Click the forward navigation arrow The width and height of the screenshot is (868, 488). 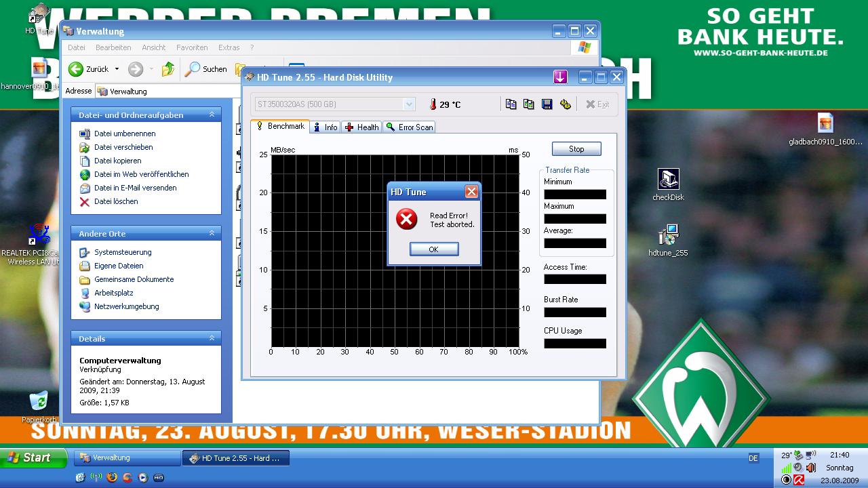point(136,68)
